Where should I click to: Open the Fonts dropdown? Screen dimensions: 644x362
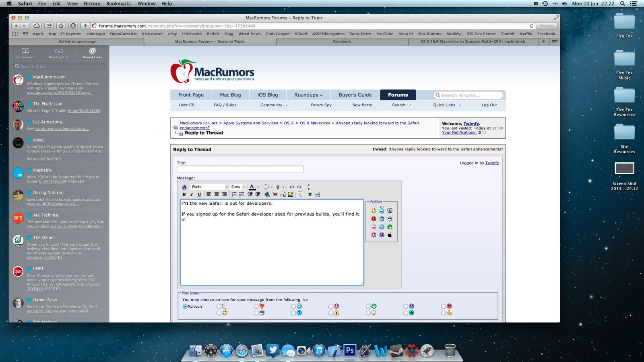click(x=210, y=187)
